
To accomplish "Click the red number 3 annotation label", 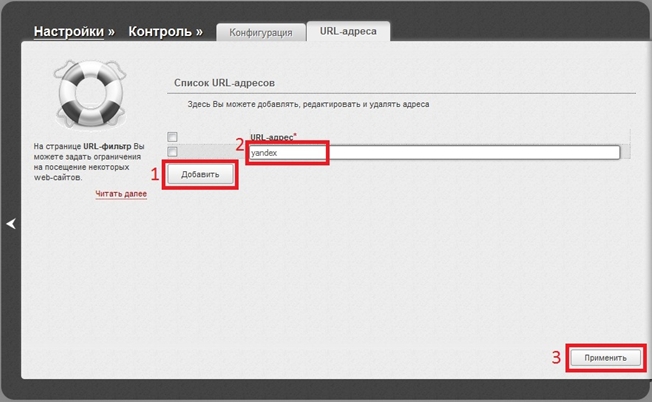I will 557,356.
